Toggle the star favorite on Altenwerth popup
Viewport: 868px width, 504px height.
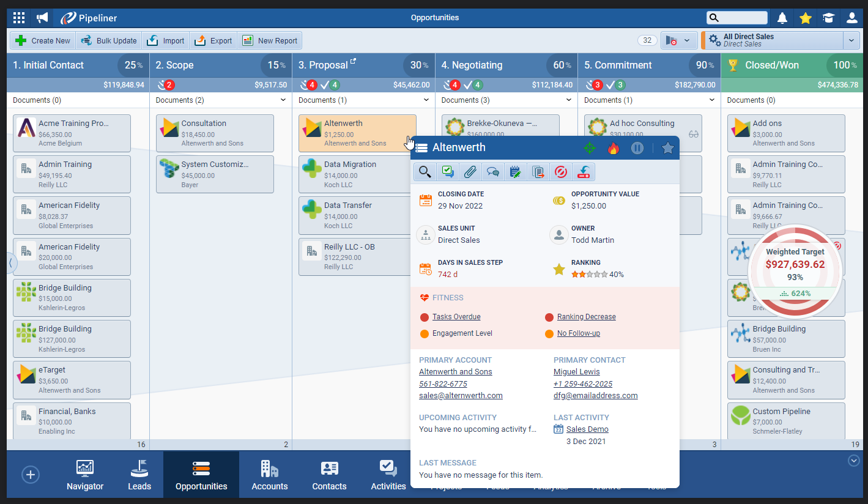click(x=667, y=148)
